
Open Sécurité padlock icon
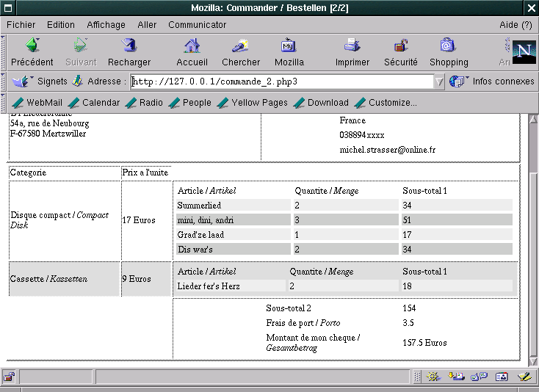click(x=401, y=46)
